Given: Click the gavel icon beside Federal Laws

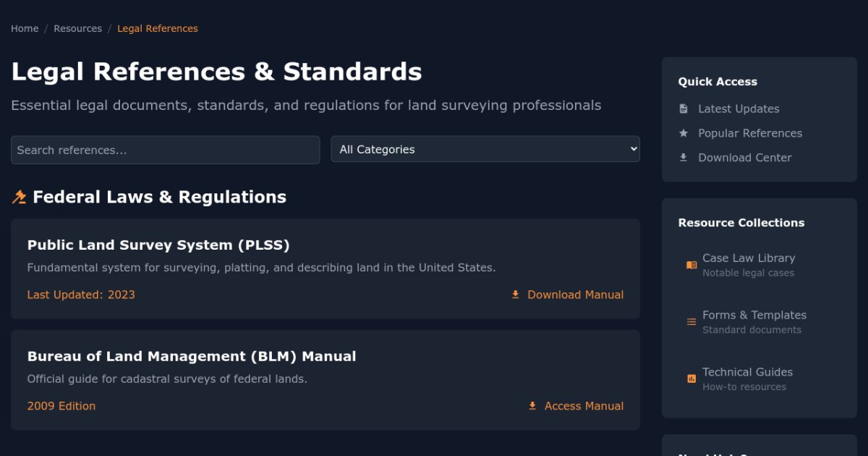Looking at the screenshot, I should click(x=19, y=197).
